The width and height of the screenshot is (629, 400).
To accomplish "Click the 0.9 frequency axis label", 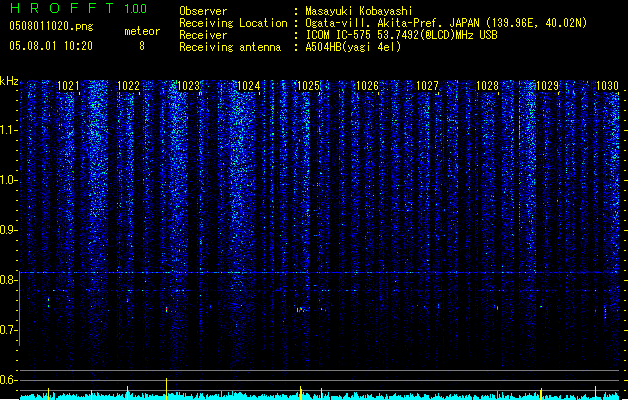I will pyautogui.click(x=9, y=230).
